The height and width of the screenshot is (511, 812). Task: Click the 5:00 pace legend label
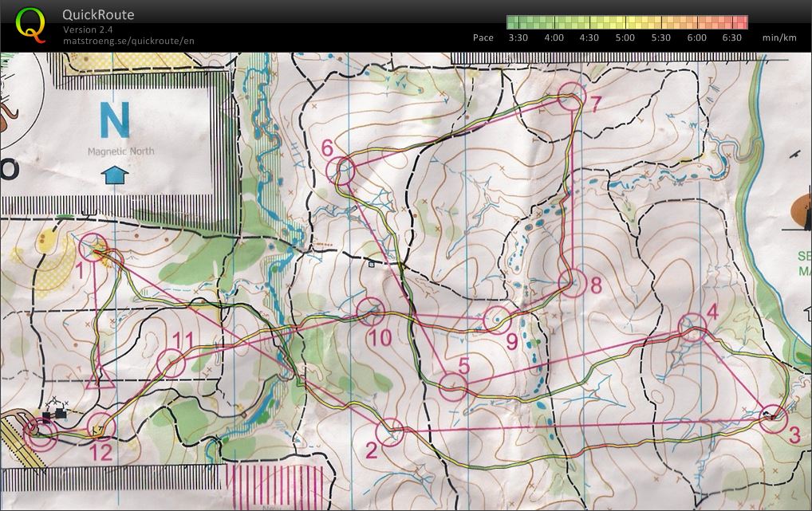[625, 37]
